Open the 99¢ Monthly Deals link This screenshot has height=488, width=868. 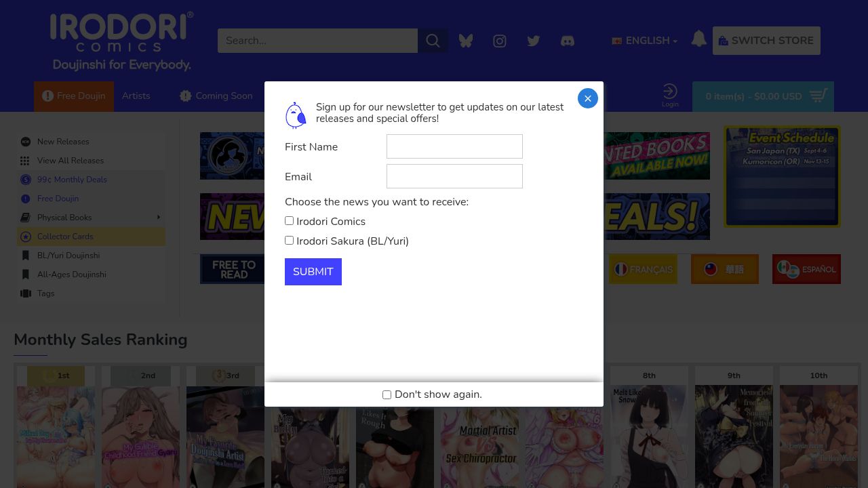click(x=72, y=180)
